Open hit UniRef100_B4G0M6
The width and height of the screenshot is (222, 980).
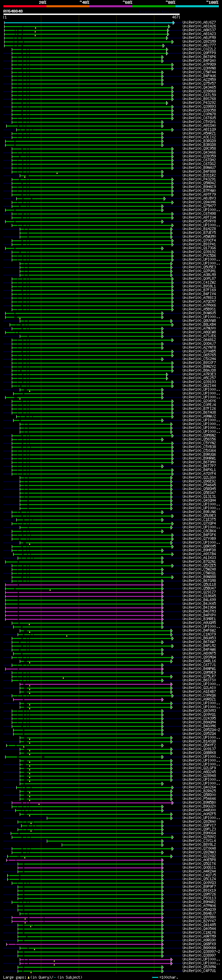[x=199, y=726]
